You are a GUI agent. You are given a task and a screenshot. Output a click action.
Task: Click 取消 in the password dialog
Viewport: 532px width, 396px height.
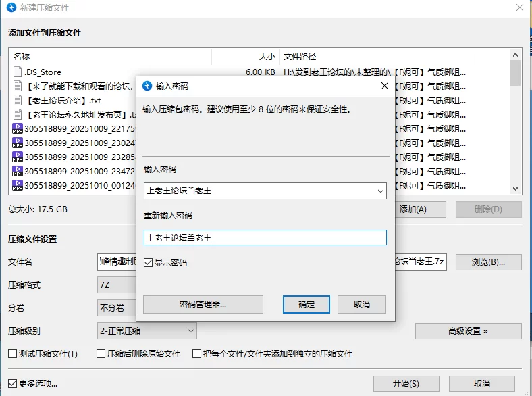[362, 304]
